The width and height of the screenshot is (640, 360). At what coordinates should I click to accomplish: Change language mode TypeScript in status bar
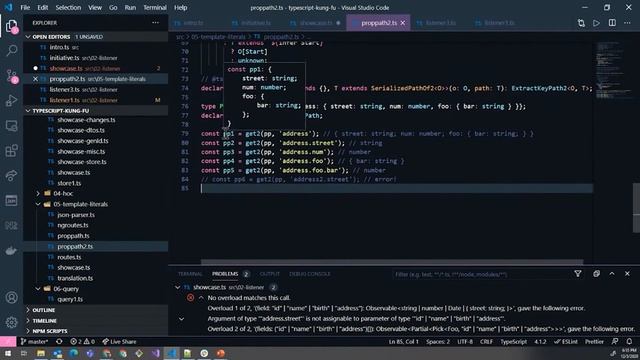click(x=513, y=342)
